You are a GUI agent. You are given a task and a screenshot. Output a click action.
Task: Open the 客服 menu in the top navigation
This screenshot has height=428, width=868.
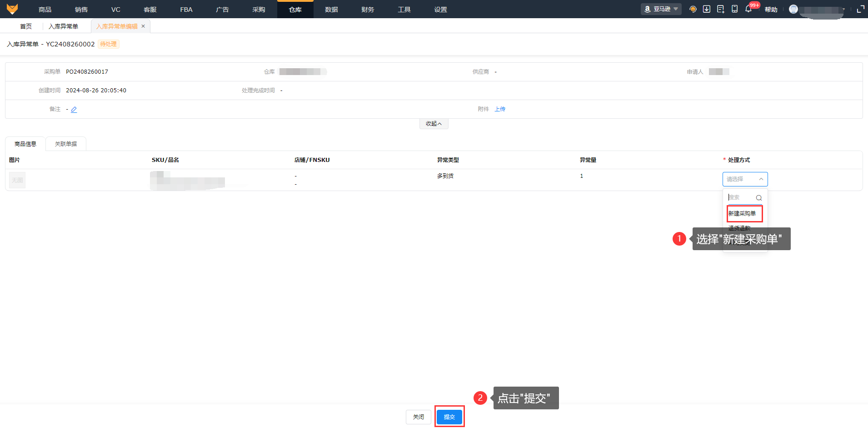coord(150,10)
